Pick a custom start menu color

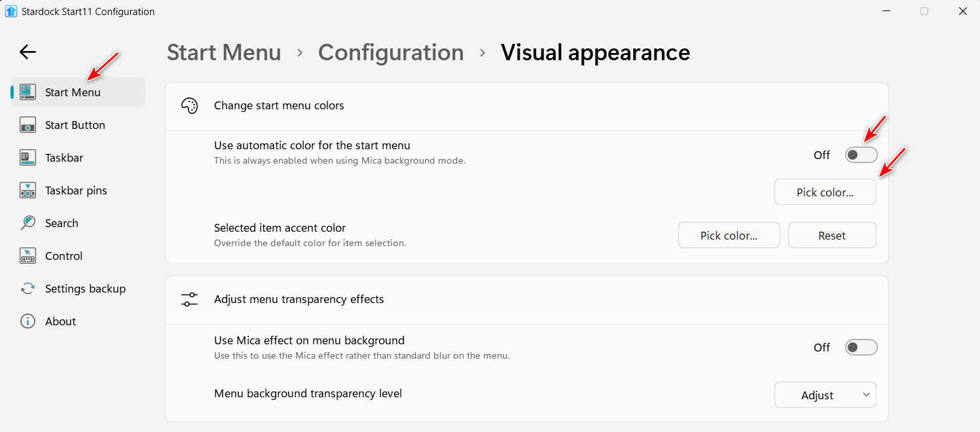point(825,192)
